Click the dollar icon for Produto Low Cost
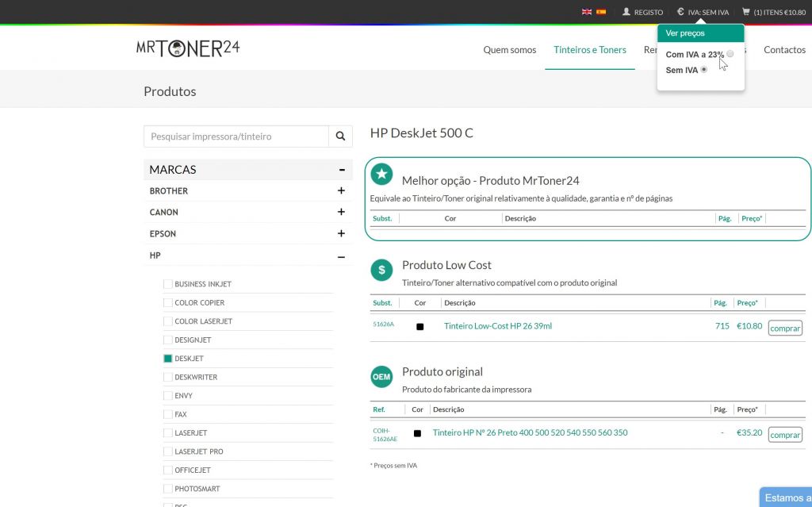 click(x=381, y=270)
